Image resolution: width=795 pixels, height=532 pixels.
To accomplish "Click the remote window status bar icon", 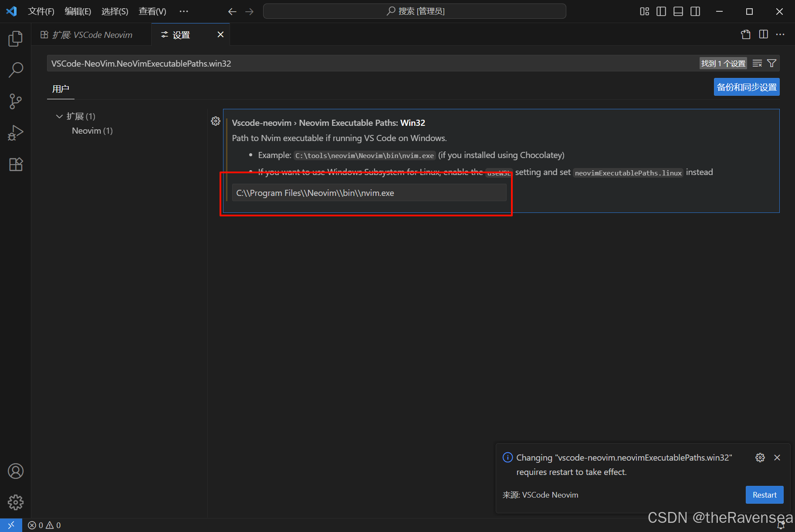I will coord(11,525).
